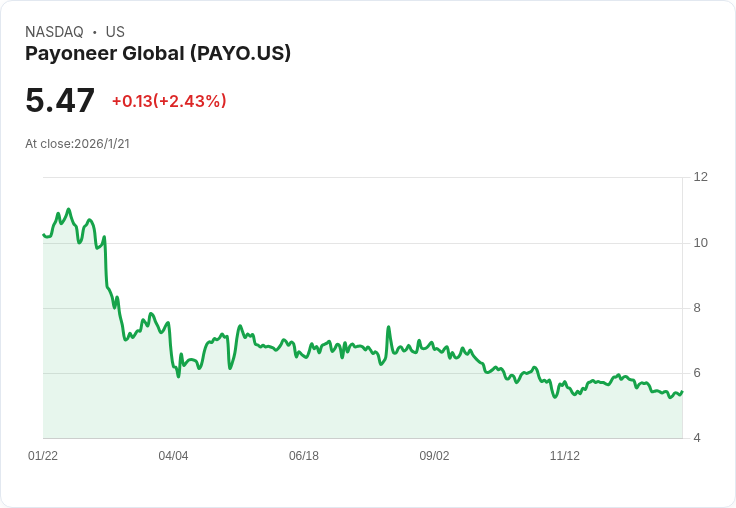The height and width of the screenshot is (508, 736).
Task: Select the 01/22 date on the x-axis
Action: click(43, 456)
